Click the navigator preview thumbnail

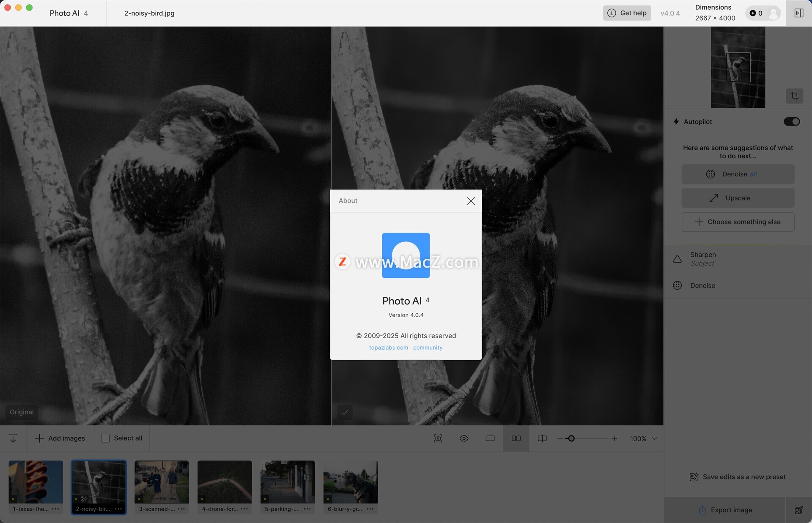(x=738, y=67)
